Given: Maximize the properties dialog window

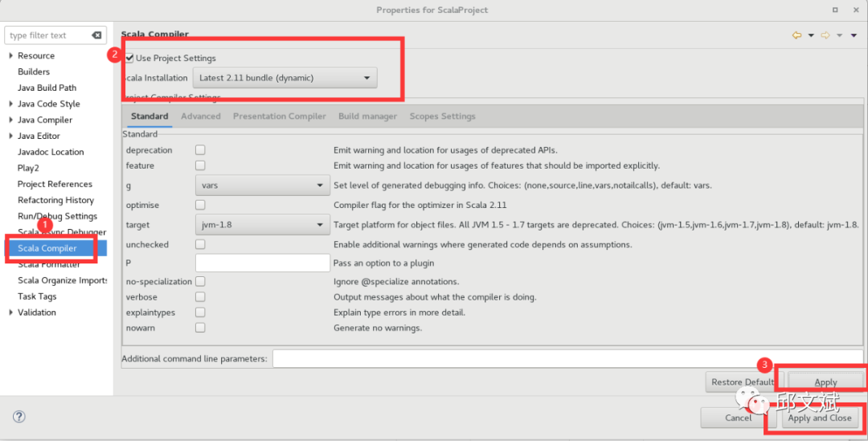Looking at the screenshot, I should click(835, 10).
